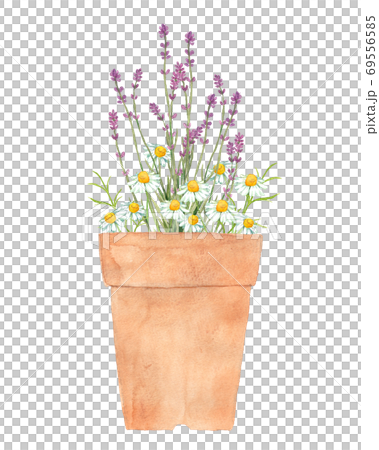Click the pixta.jp image ID text
Image resolution: width=379 pixels, height=450 pixels.
point(371,75)
